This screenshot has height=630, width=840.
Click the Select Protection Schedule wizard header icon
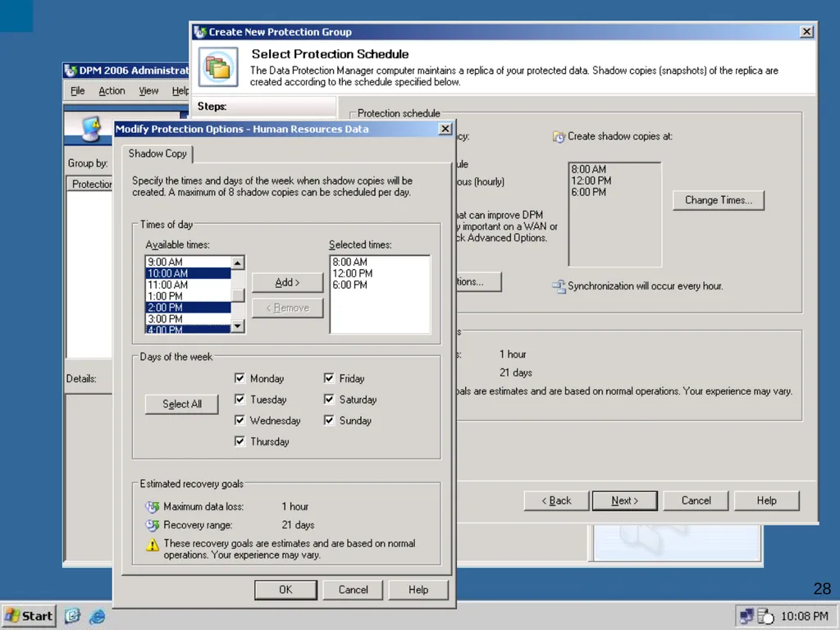(218, 67)
